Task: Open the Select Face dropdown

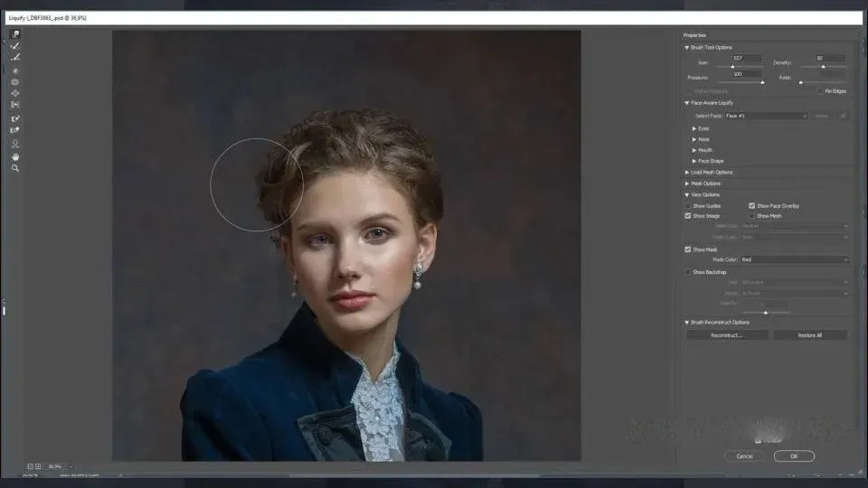Action: click(765, 116)
